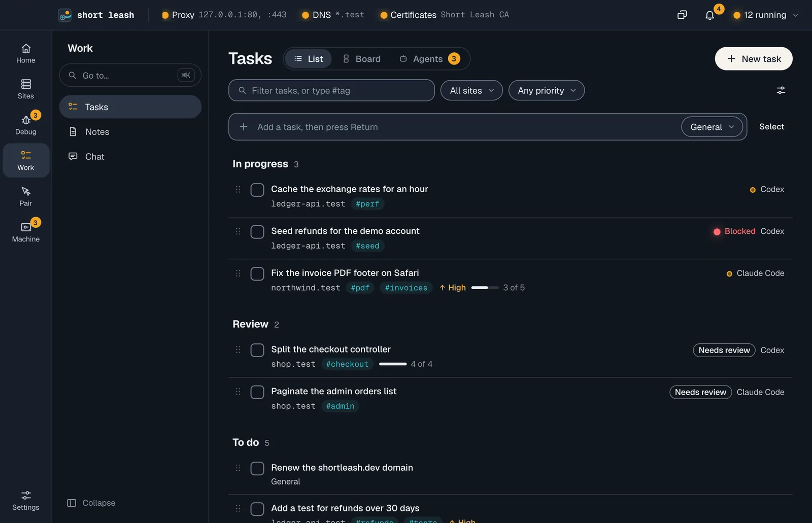Click the #perf tag

pos(367,204)
